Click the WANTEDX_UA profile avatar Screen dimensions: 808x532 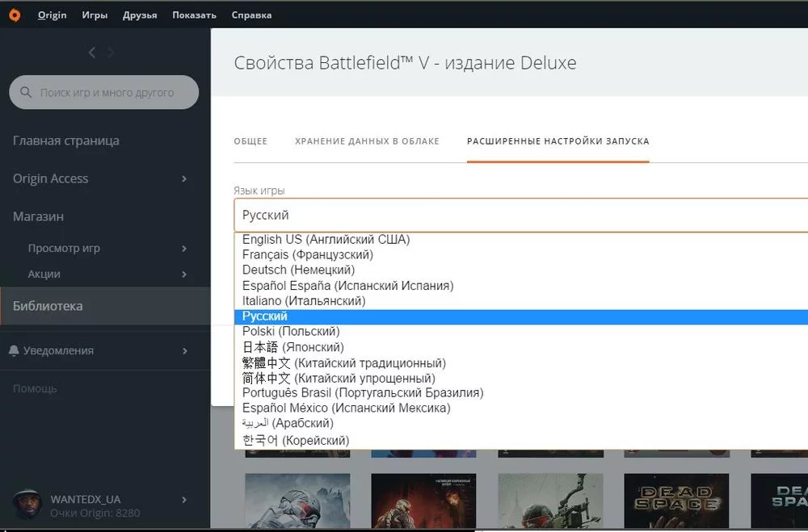pos(27,505)
